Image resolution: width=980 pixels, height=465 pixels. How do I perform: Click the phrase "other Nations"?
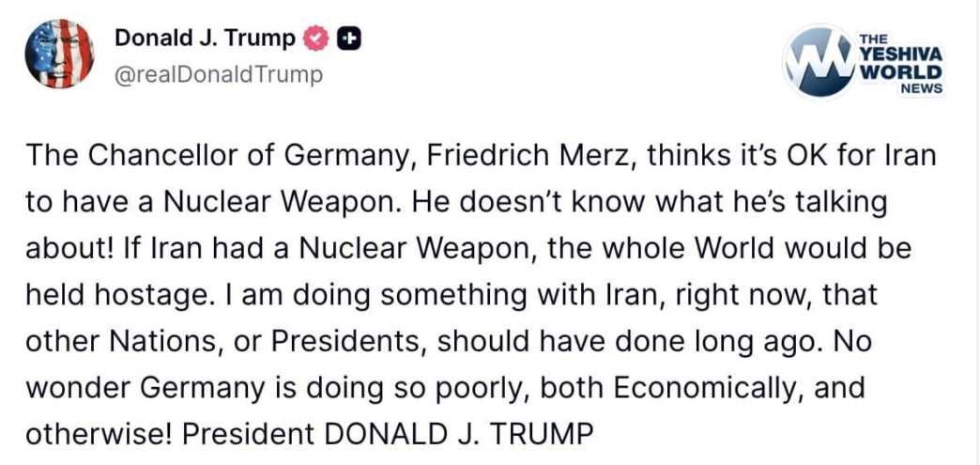tap(118, 342)
